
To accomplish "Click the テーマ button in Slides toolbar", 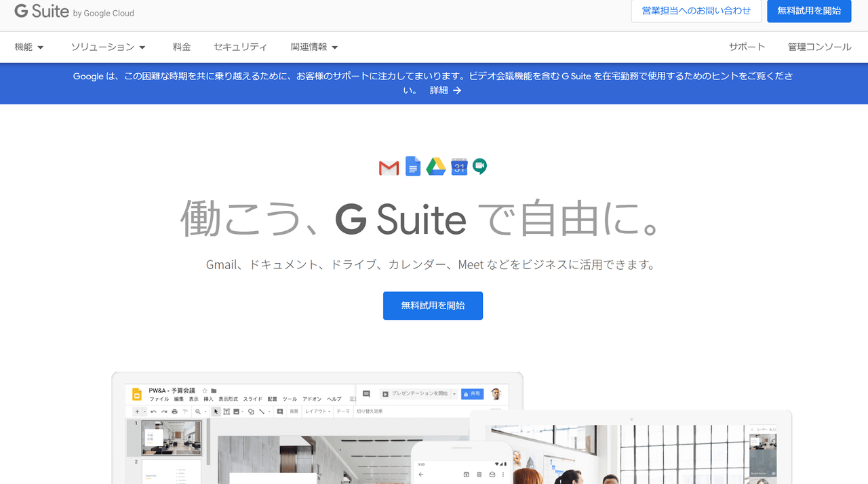I will [343, 411].
